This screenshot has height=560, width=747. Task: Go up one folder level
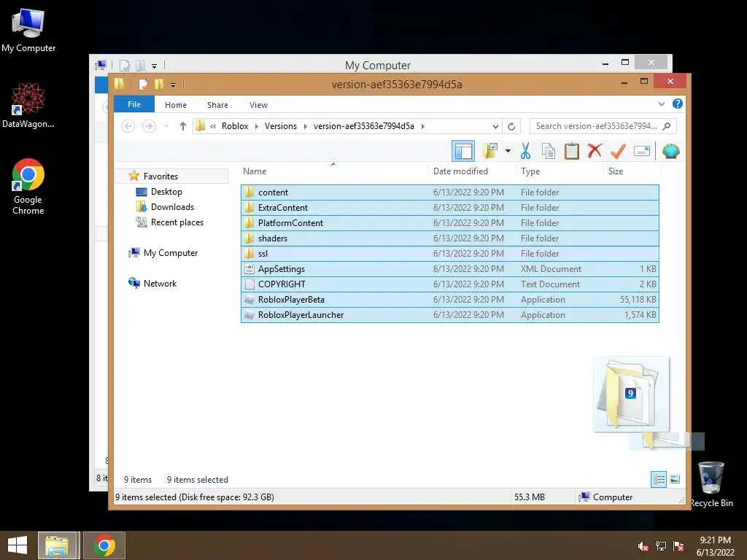pos(183,126)
